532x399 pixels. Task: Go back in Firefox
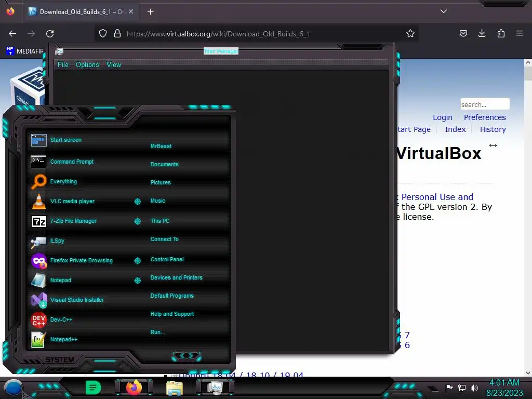tap(12, 34)
